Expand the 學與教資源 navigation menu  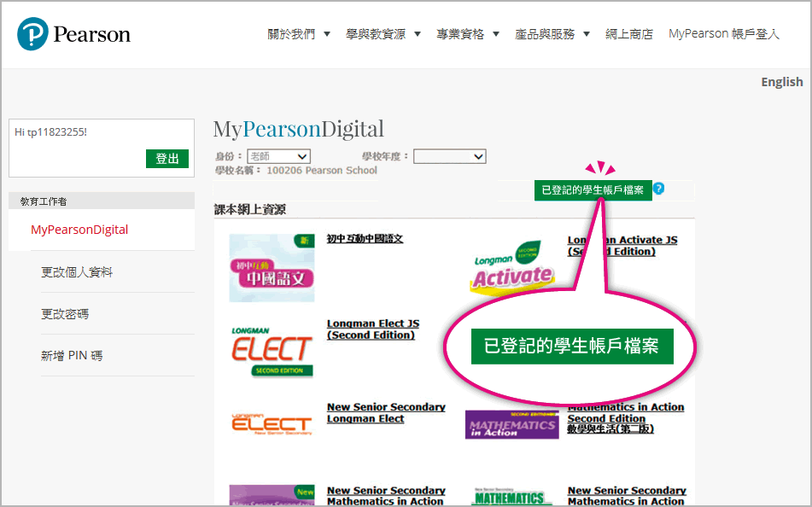[x=383, y=32]
